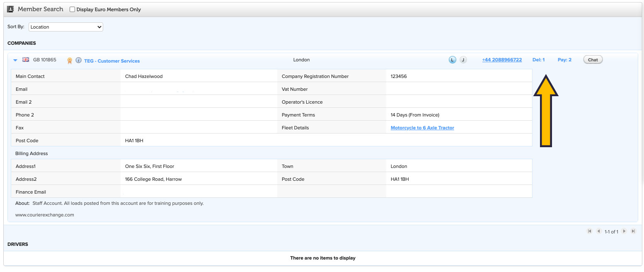Go to previous page of results
644x272 pixels.
(x=598, y=231)
